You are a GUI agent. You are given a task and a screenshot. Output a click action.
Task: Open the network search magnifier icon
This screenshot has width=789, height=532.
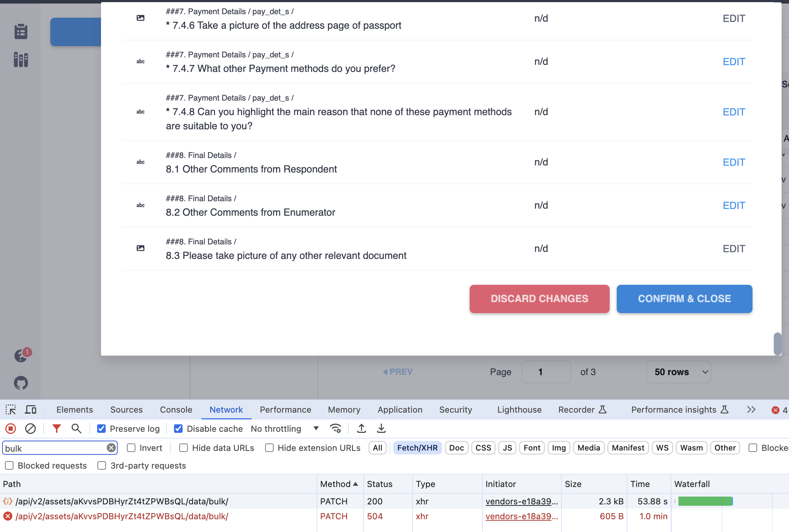tap(76, 429)
